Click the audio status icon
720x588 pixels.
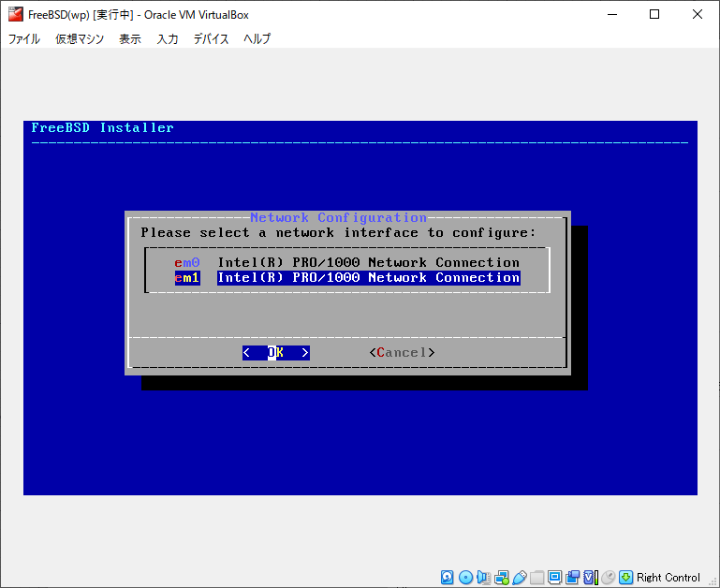[x=483, y=577]
